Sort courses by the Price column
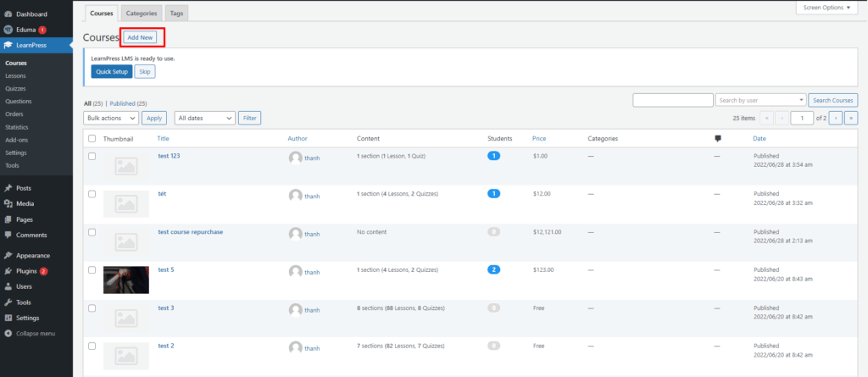This screenshot has height=377, width=868. coord(538,138)
